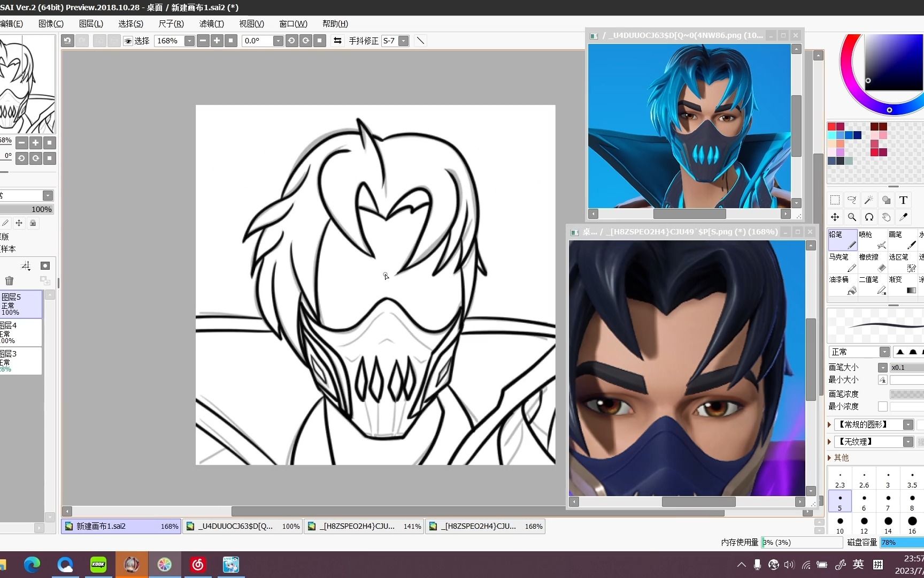Toggle layer move-lock cross icon
The height and width of the screenshot is (578, 924).
point(19,223)
